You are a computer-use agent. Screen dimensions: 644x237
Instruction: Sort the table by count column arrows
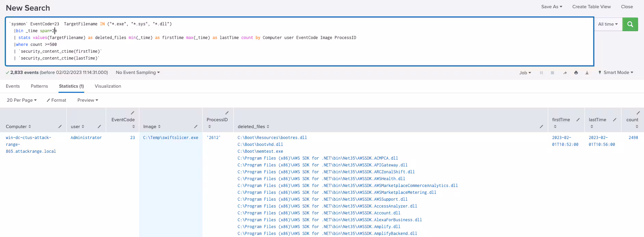pos(637,126)
